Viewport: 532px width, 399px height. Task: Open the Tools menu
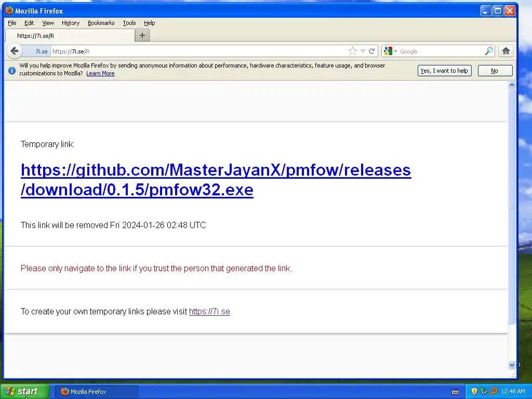pyautogui.click(x=129, y=23)
